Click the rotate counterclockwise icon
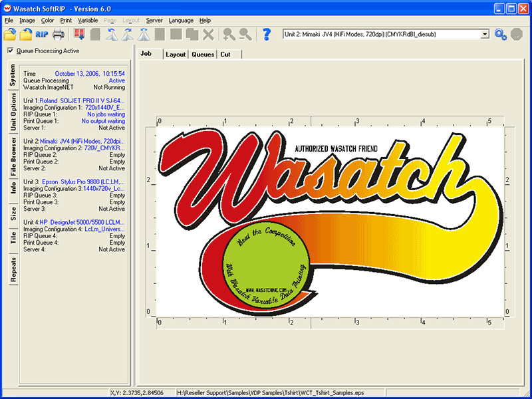Viewport: 532px width, 399px height. (x=112, y=35)
